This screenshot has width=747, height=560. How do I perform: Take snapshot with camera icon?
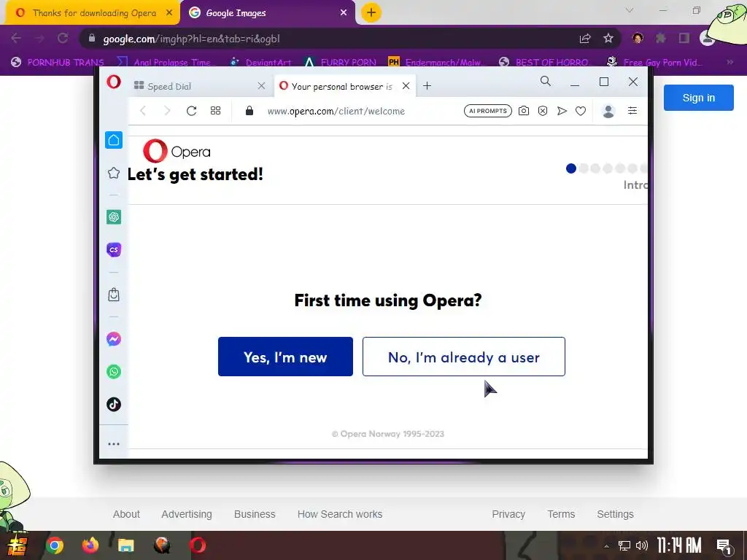click(524, 111)
